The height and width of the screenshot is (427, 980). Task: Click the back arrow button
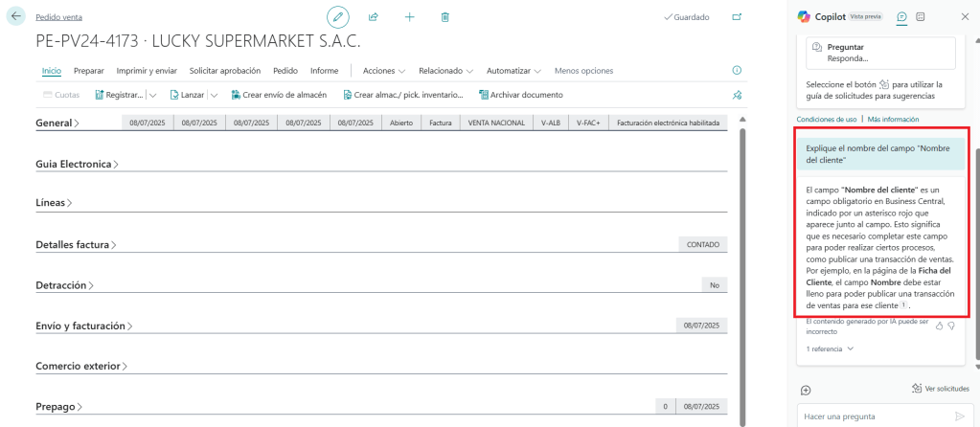click(15, 17)
